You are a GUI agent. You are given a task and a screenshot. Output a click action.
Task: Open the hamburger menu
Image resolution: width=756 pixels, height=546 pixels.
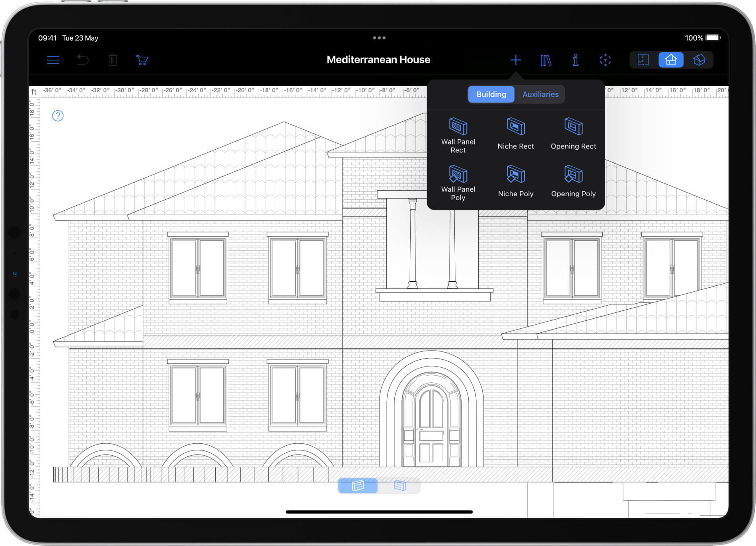pyautogui.click(x=53, y=60)
